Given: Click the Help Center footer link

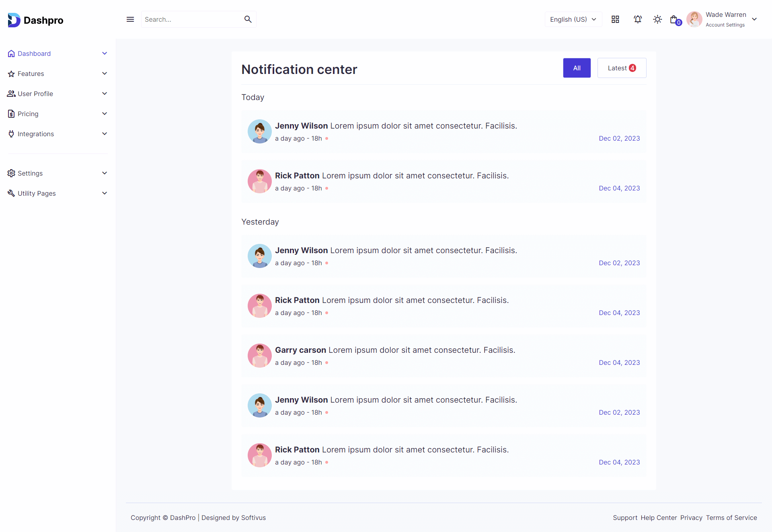Looking at the screenshot, I should coord(659,518).
